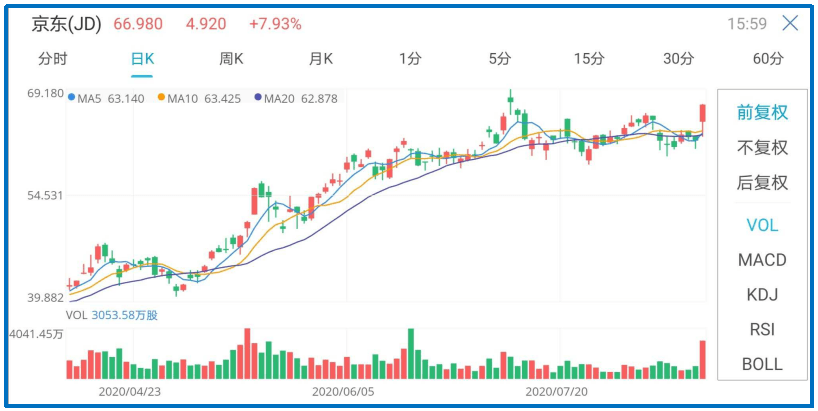Switch to the 60分 interval tab
Viewport: 818px width, 411px height.
point(768,59)
